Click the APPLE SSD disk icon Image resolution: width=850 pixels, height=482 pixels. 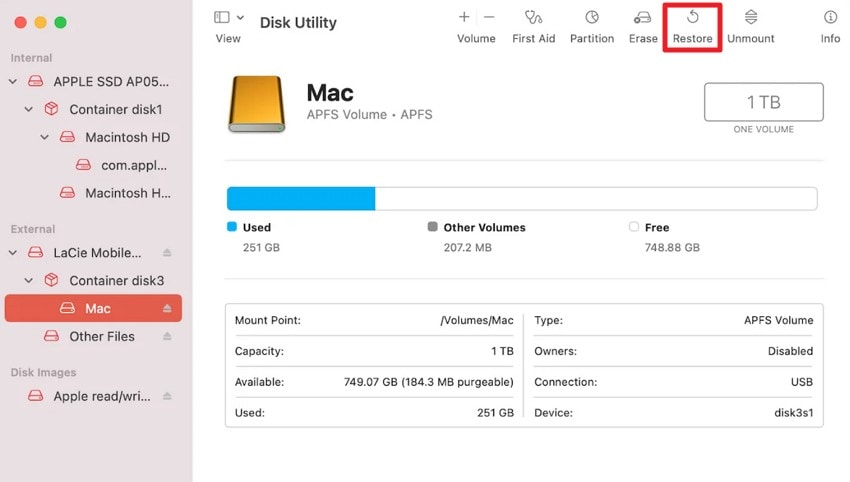point(36,81)
